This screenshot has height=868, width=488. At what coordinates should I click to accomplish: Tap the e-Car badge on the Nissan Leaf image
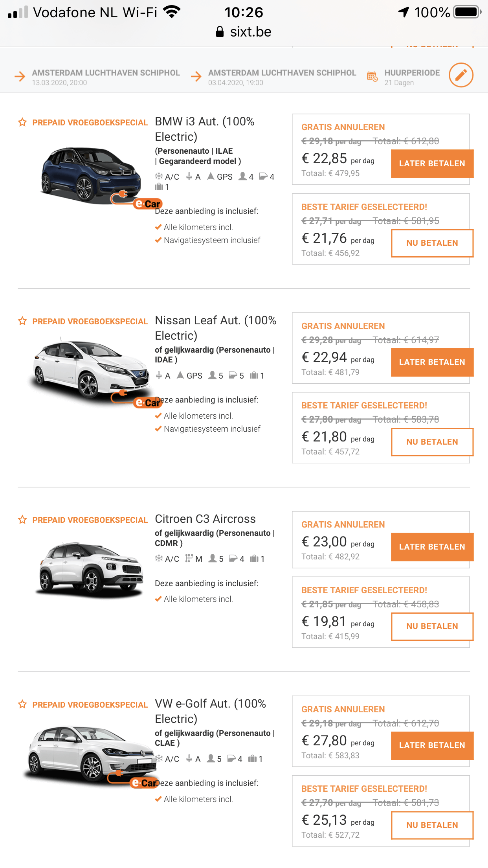pyautogui.click(x=147, y=402)
